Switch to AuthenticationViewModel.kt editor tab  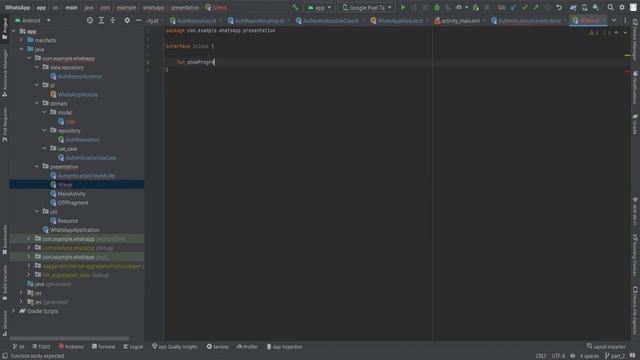529,20
